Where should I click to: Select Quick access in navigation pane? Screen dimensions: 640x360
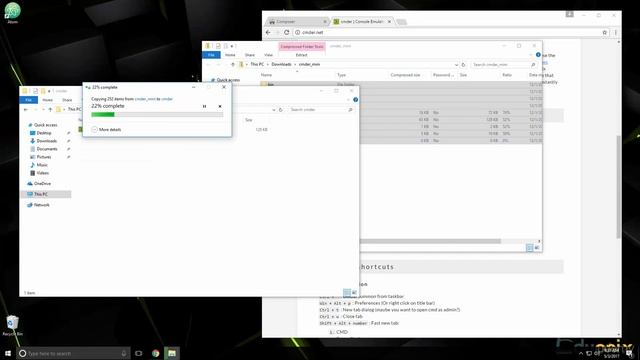(x=45, y=125)
